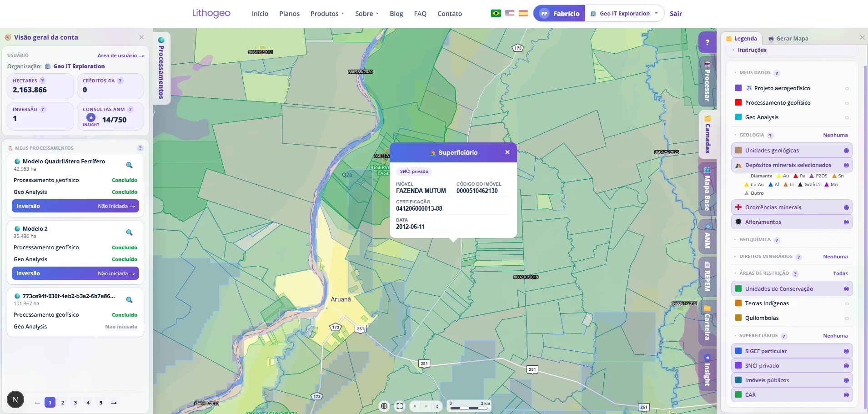This screenshot has height=414, width=868.
Task: Switch language to the US flag
Action: click(x=510, y=13)
